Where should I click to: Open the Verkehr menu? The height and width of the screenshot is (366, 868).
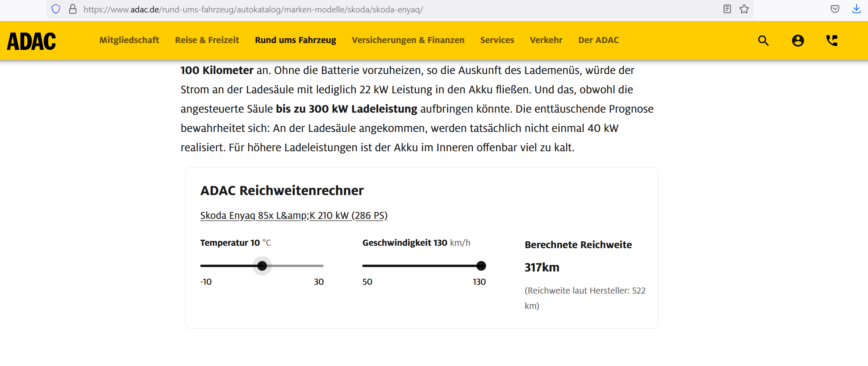[x=546, y=40]
